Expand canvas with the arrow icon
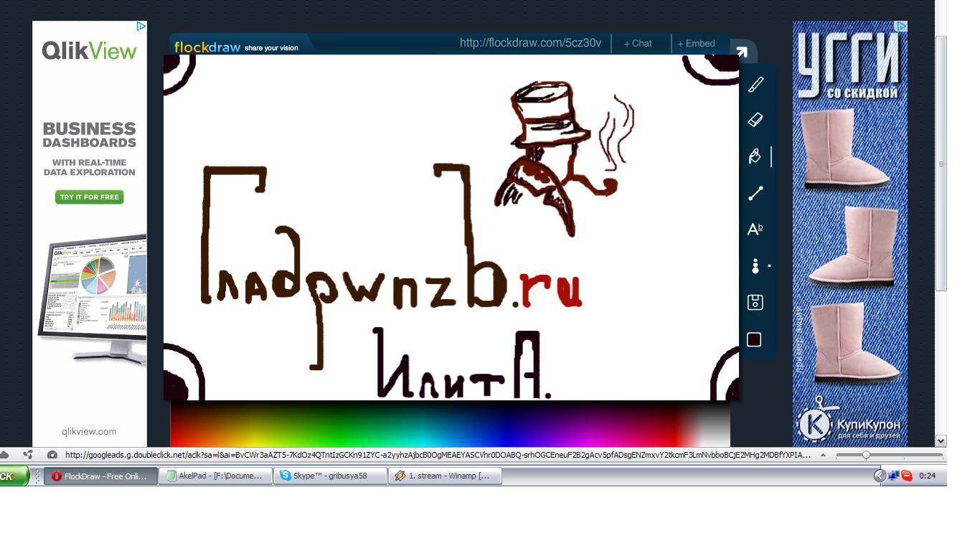Screen dimensions: 980x551 pos(742,52)
